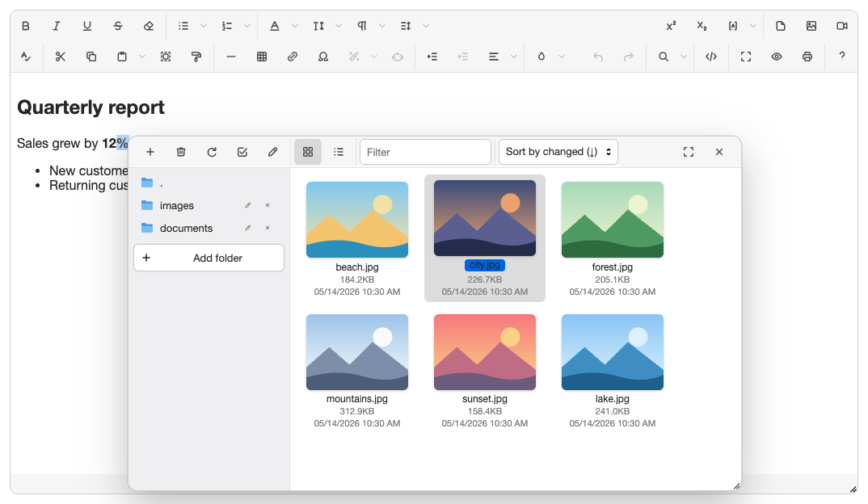Image resolution: width=868 pixels, height=504 pixels.
Task: Print the document
Action: tap(807, 57)
